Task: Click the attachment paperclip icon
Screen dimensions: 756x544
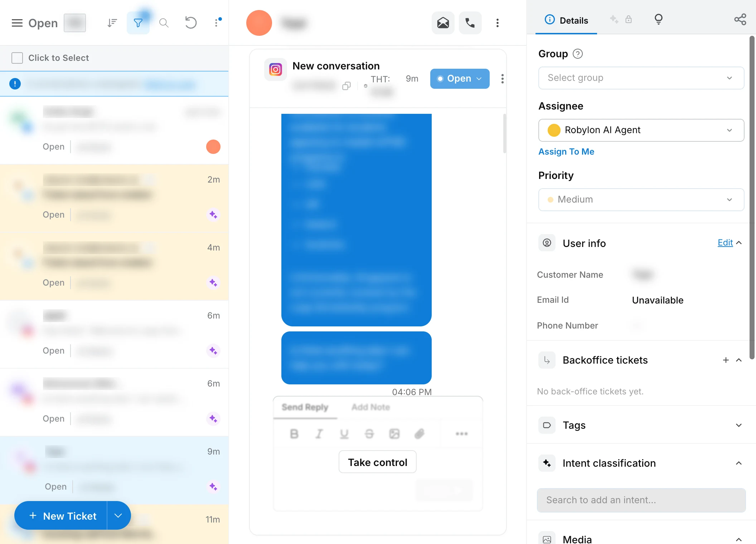Action: click(x=419, y=434)
